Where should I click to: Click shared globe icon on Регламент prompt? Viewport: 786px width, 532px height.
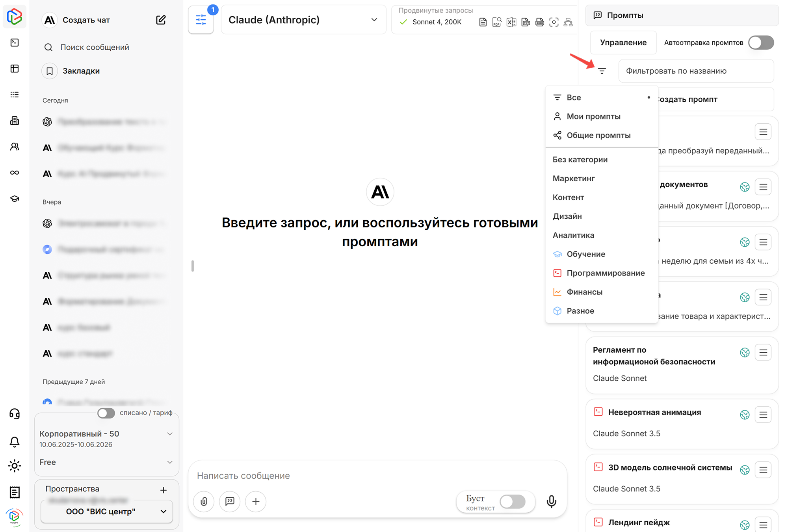coord(745,352)
